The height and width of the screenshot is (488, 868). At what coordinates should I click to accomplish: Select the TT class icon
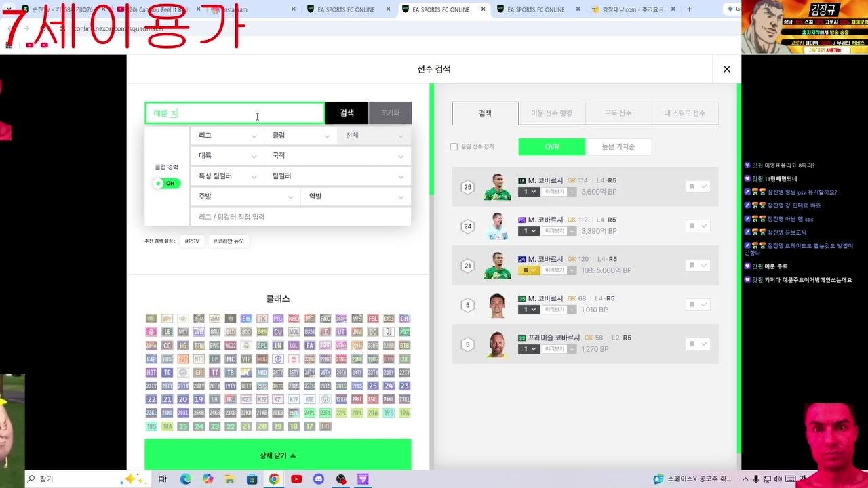click(x=215, y=373)
